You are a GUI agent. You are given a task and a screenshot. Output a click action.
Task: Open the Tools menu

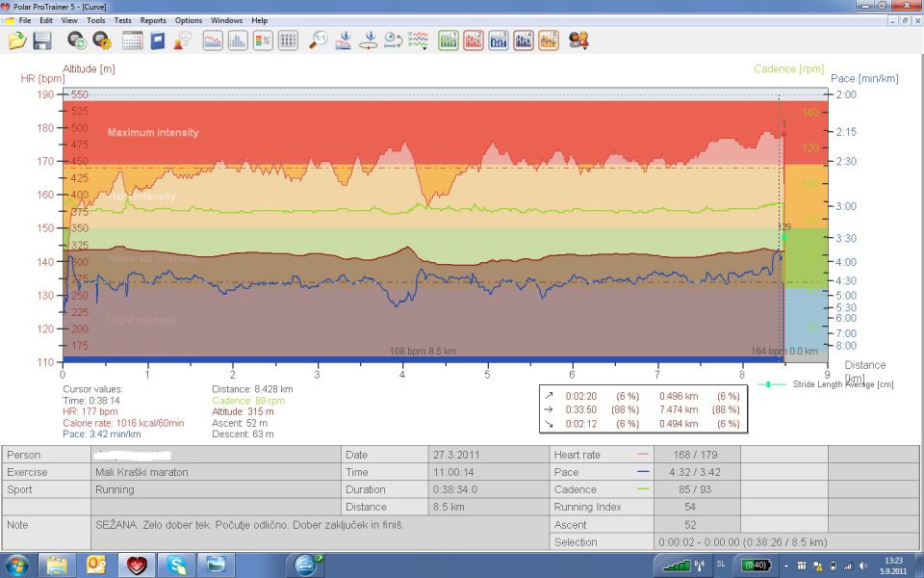click(x=96, y=20)
